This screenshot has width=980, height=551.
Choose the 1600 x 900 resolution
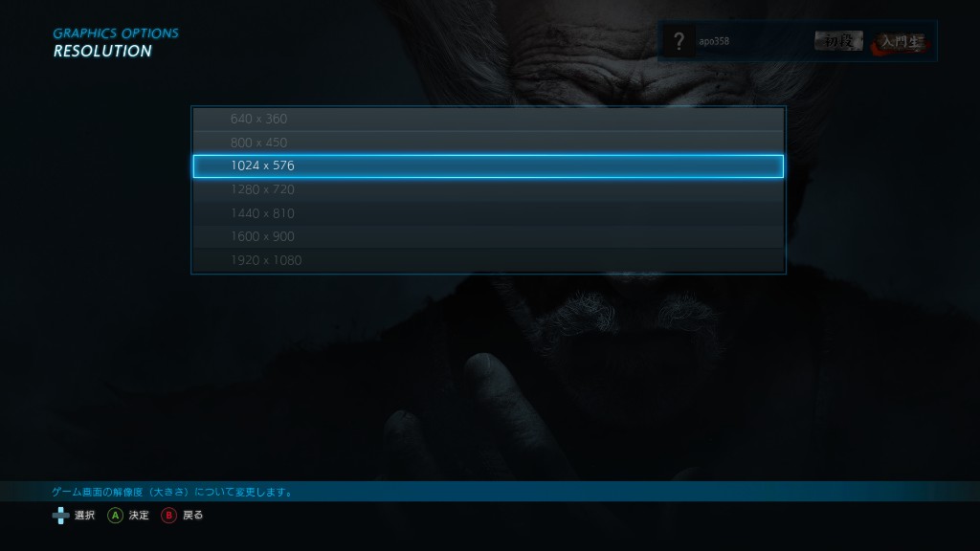tap(488, 236)
